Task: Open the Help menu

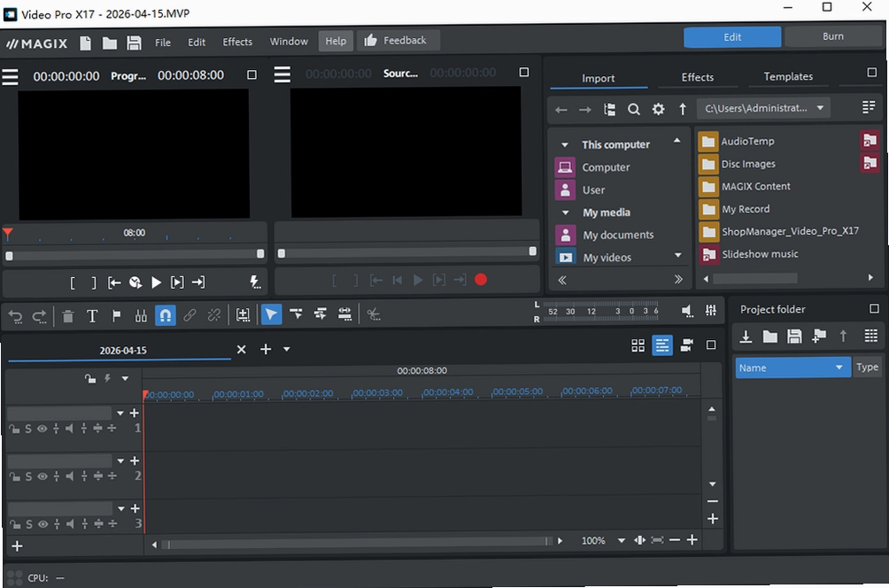Action: coord(336,41)
